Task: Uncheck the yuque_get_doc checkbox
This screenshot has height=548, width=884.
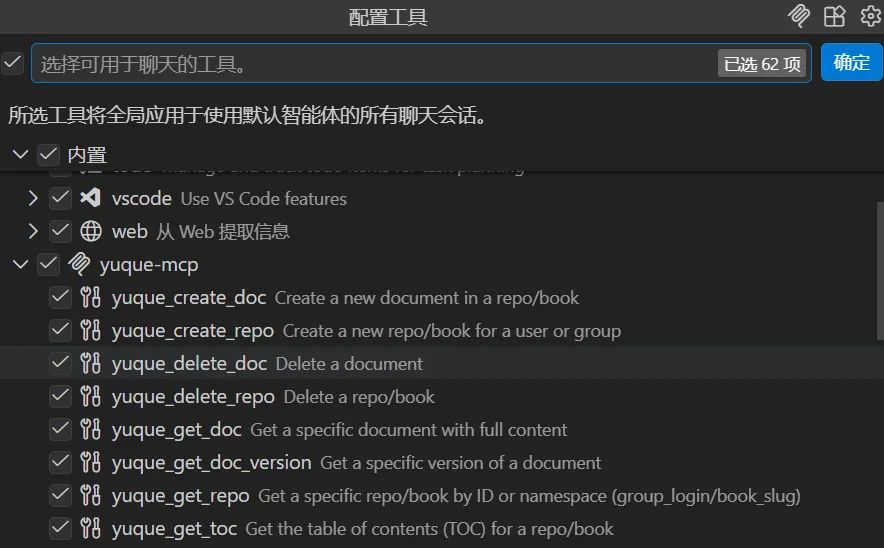Action: (60, 429)
